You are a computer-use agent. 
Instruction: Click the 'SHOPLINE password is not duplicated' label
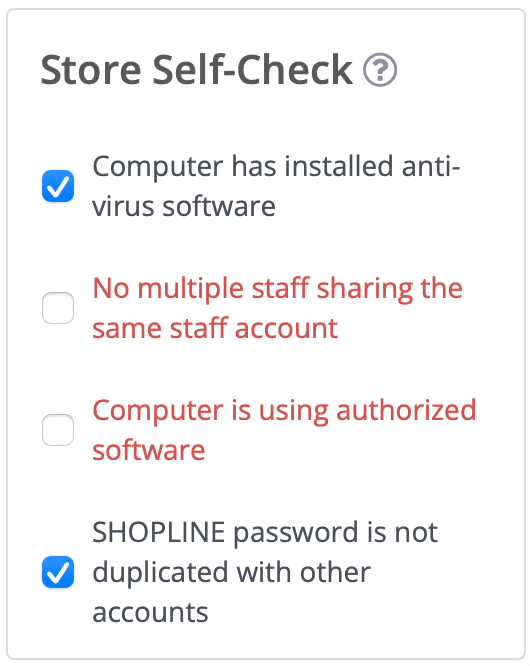point(265,572)
